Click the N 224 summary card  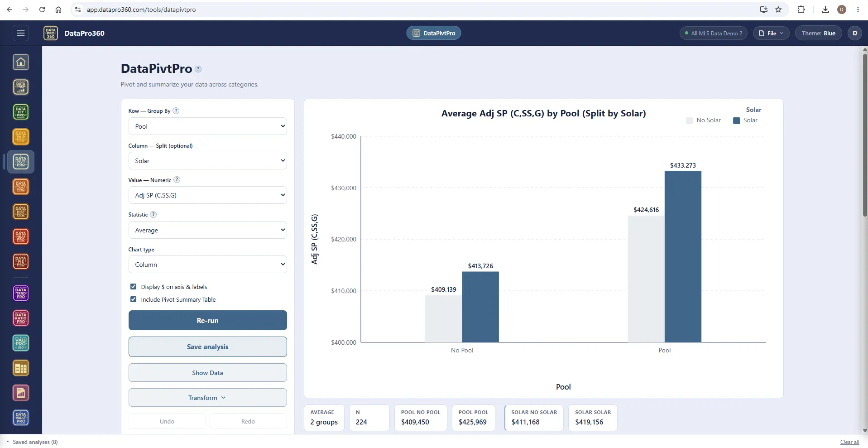[369, 418]
